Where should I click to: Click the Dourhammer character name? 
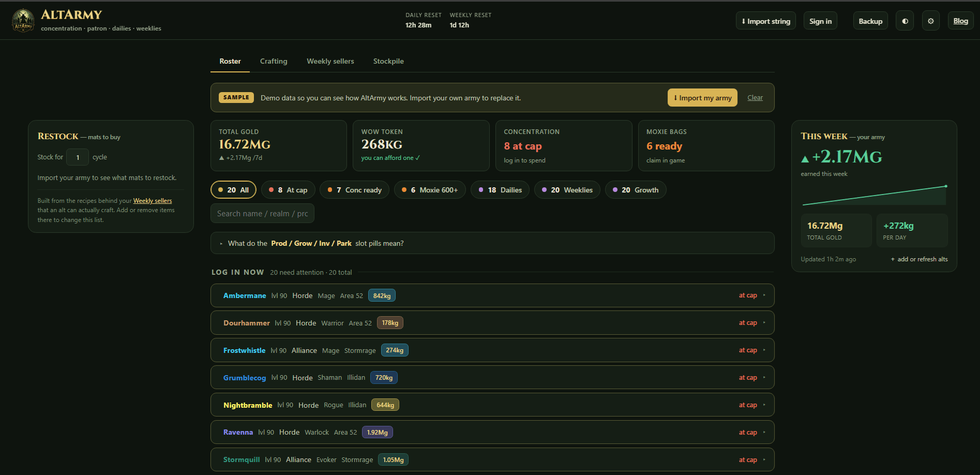(x=247, y=323)
